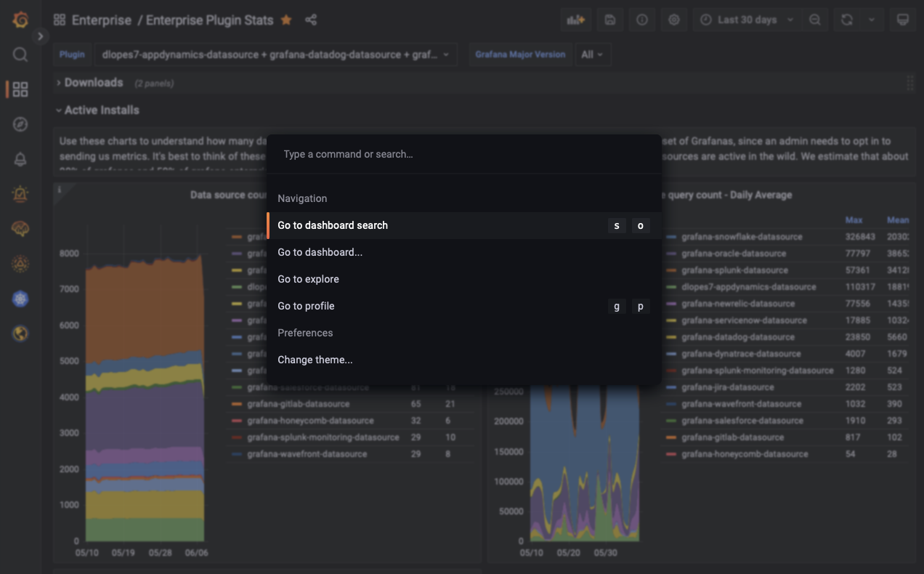Open Explore using the compass sidebar icon
924x574 pixels.
(20, 124)
